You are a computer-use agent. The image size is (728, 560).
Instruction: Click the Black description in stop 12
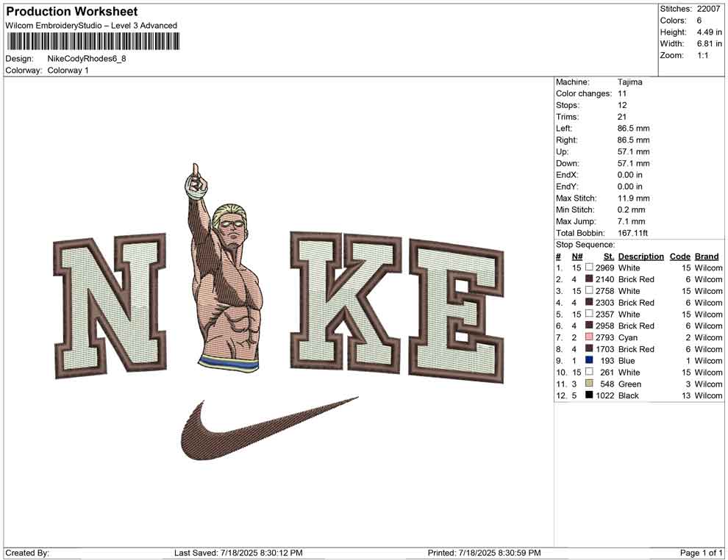pos(628,395)
